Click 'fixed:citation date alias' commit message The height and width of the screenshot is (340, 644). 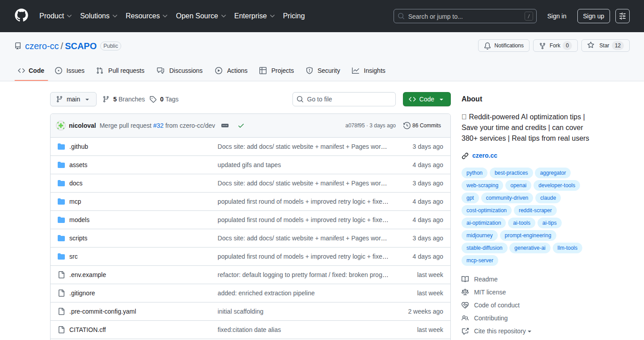click(x=250, y=330)
